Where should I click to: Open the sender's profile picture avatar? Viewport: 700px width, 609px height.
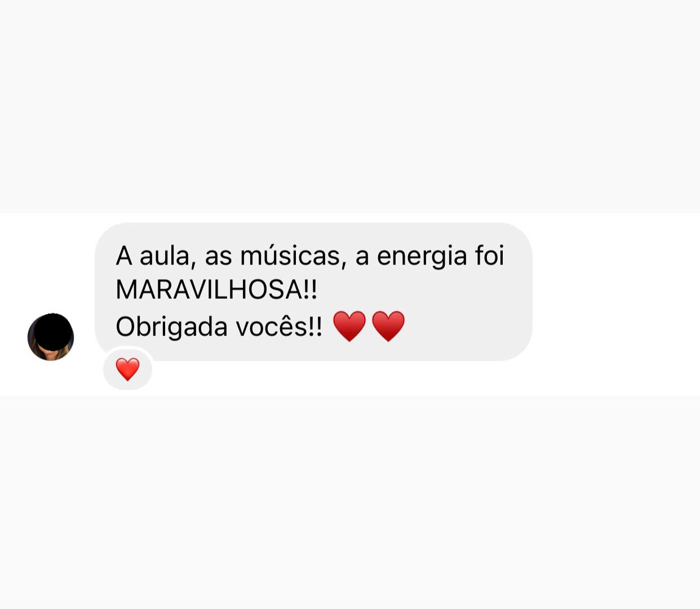tap(51, 337)
